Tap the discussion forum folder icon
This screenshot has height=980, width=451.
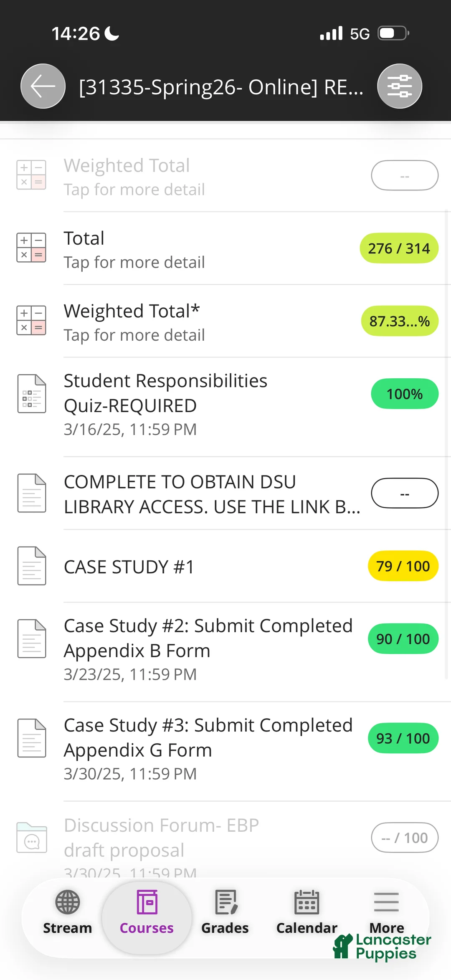coord(32,837)
